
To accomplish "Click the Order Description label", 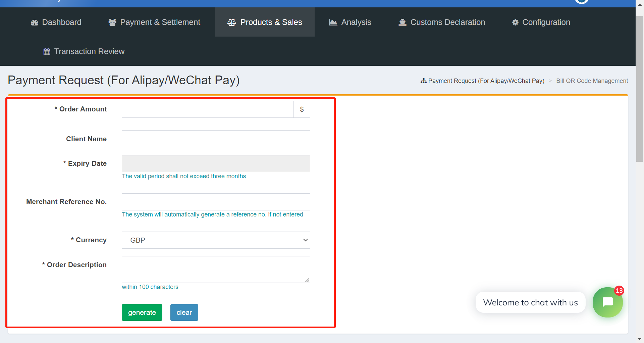I will pyautogui.click(x=74, y=265).
